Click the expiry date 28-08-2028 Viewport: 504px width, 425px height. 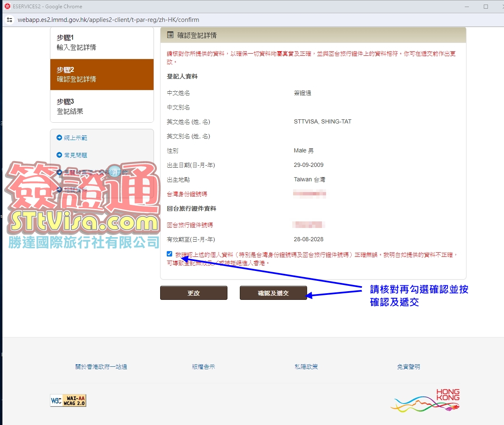pos(309,239)
